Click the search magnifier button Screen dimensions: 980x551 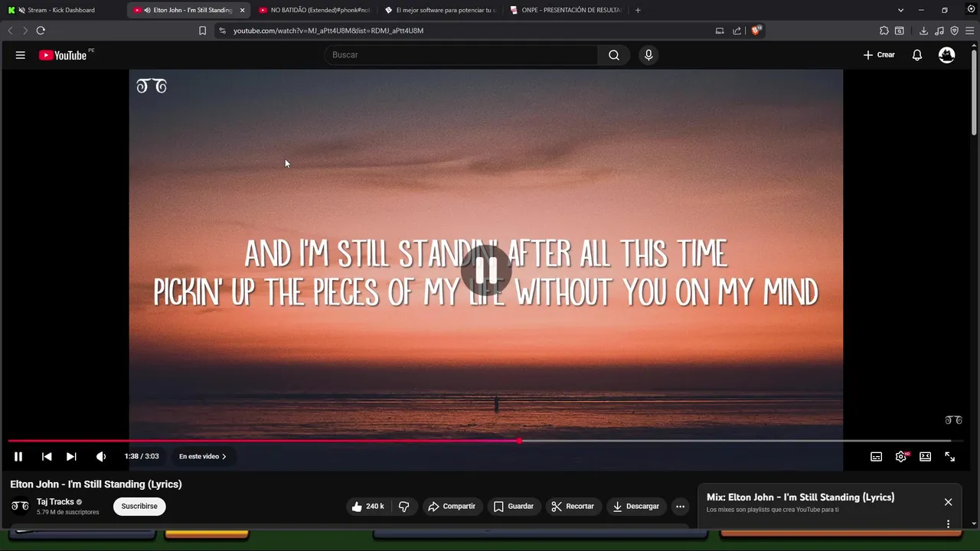point(614,55)
